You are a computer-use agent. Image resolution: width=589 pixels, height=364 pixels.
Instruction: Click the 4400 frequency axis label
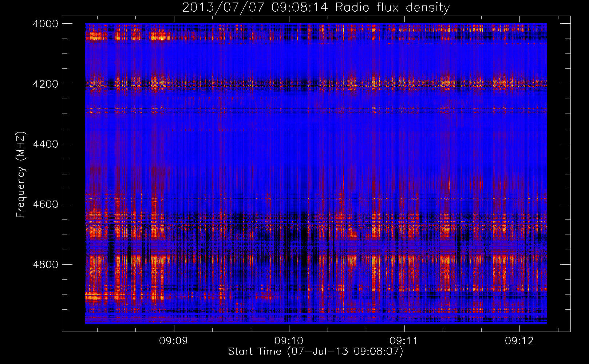pyautogui.click(x=46, y=144)
